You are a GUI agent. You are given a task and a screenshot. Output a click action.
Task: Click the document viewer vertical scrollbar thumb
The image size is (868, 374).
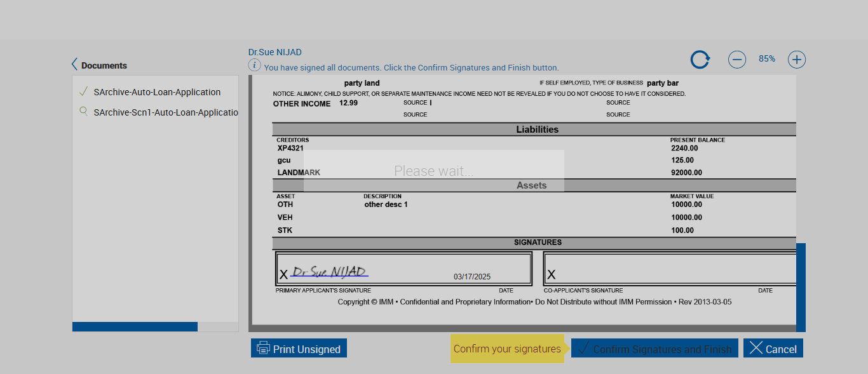[801, 287]
